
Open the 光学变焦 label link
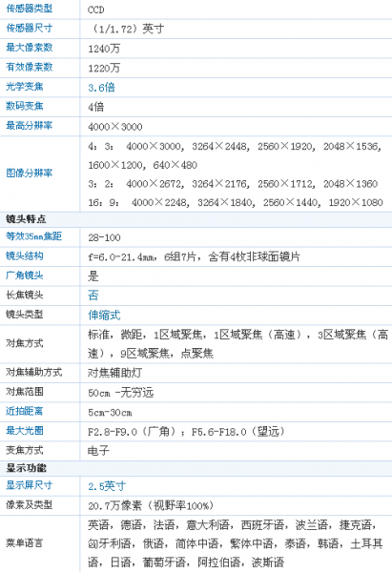tap(25, 87)
